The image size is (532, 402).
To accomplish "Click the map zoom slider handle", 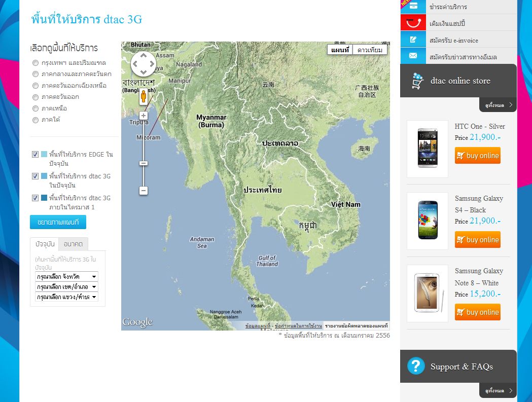I will [144, 163].
